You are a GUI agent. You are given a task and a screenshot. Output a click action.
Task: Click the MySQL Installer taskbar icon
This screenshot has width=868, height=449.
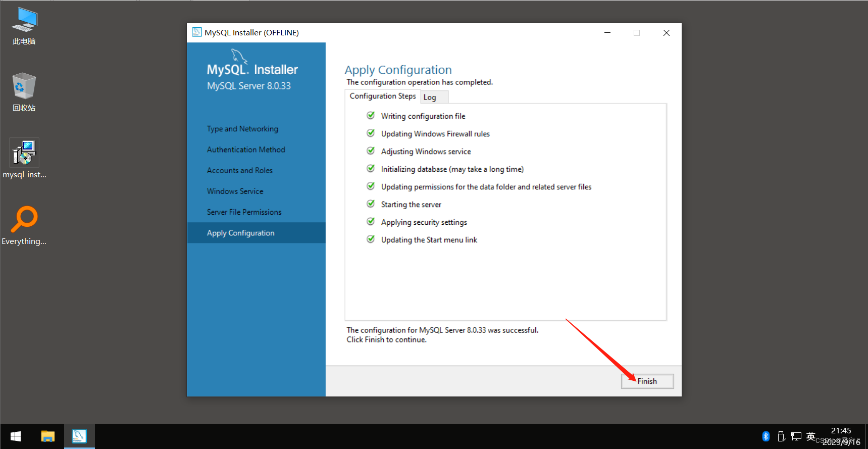[x=79, y=436]
